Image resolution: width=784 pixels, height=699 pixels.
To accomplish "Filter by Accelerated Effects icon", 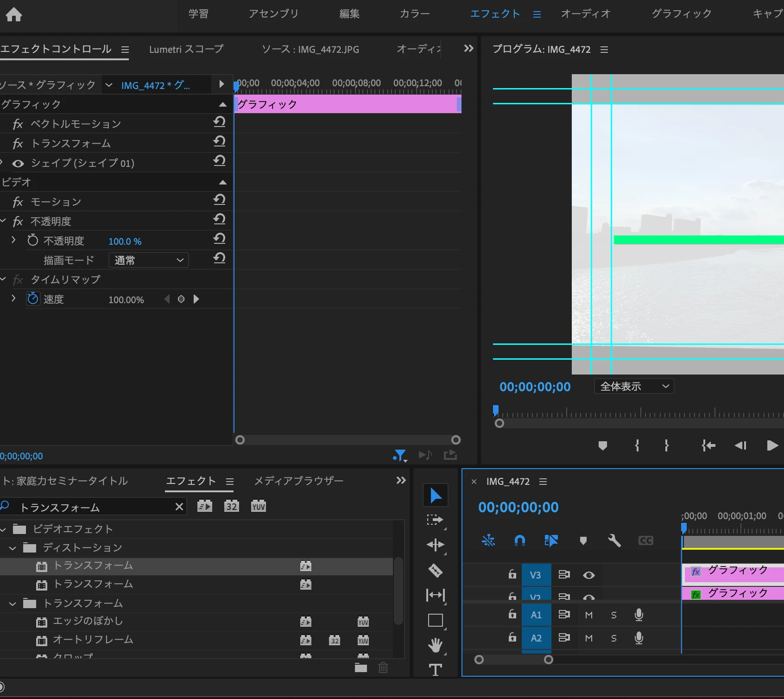I will 205,506.
